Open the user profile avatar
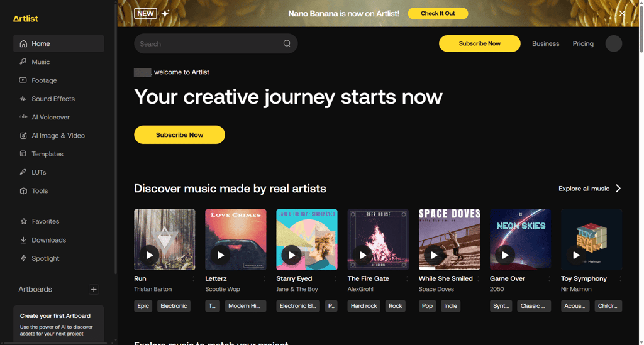 pos(614,43)
